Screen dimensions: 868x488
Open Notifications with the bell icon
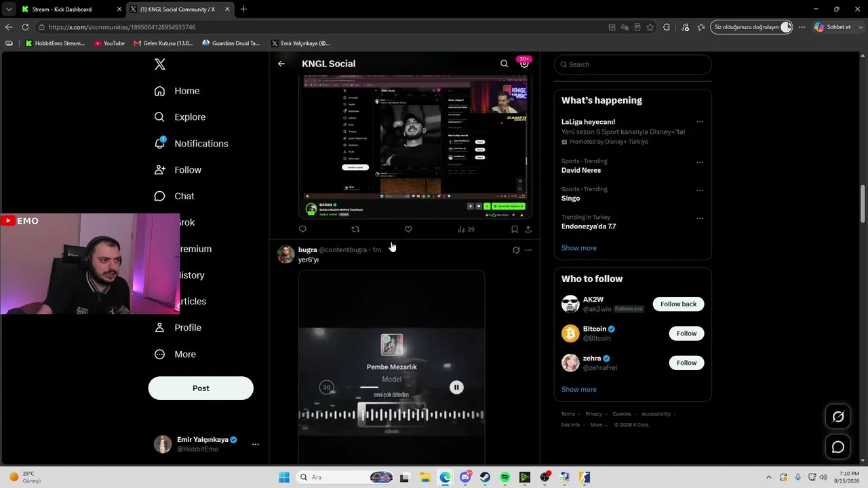click(x=191, y=144)
